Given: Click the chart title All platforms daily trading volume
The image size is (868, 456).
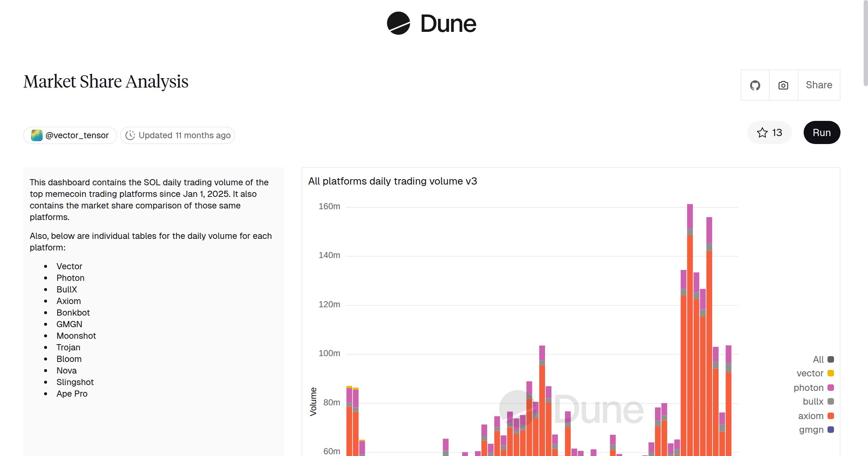Looking at the screenshot, I should pyautogui.click(x=392, y=181).
